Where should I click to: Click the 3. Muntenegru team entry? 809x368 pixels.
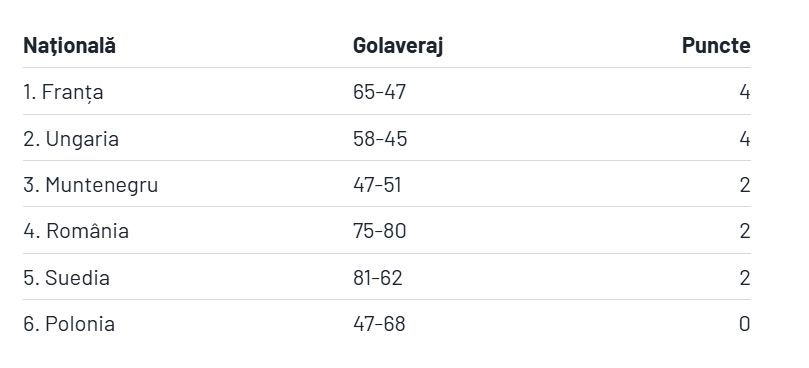click(90, 185)
